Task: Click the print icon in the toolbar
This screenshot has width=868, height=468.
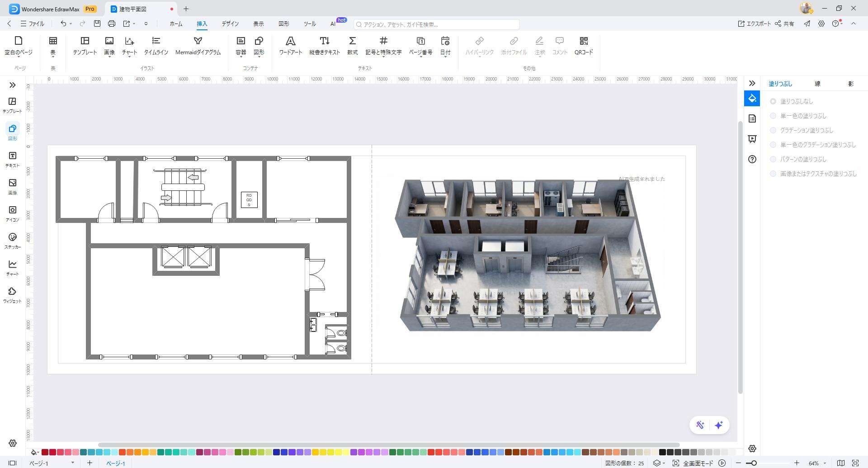Action: click(112, 24)
